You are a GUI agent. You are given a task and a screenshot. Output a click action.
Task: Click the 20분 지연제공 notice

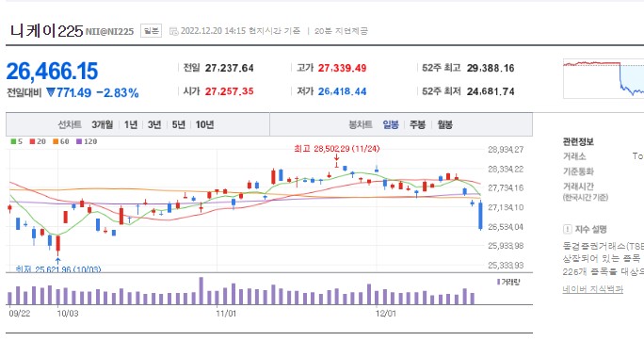pyautogui.click(x=341, y=31)
